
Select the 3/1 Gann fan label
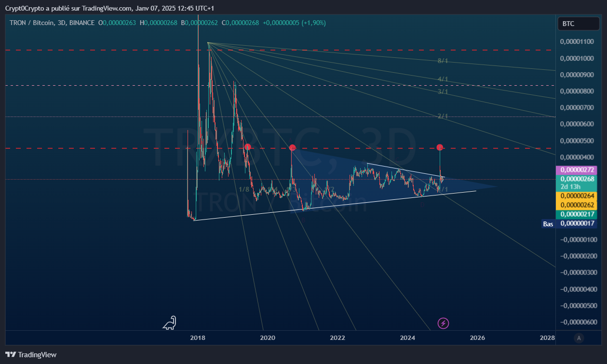point(443,92)
